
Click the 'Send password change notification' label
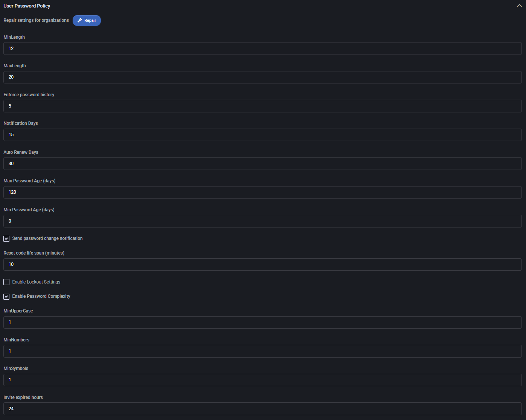click(x=47, y=238)
